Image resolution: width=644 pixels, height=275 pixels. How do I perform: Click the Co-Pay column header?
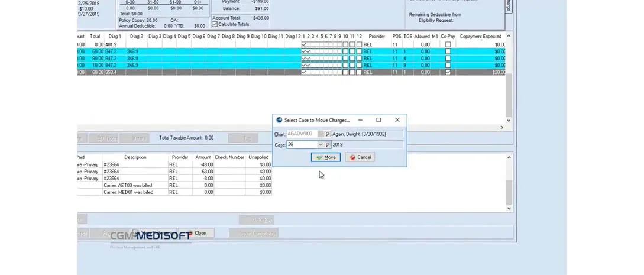[448, 37]
